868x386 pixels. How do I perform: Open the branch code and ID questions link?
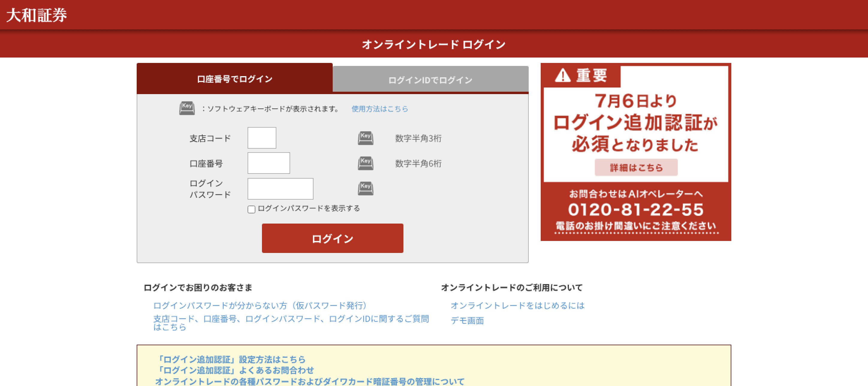[x=291, y=319]
